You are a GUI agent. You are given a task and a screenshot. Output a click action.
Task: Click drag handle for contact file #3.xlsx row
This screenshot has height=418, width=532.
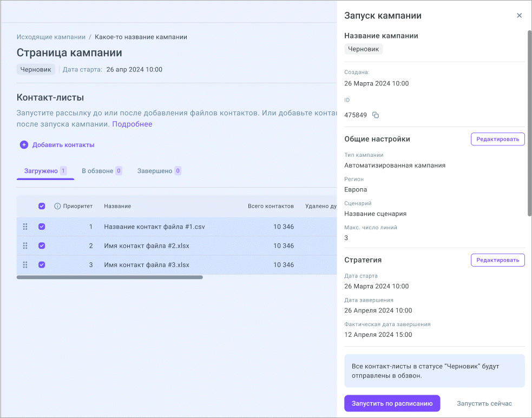25,265
